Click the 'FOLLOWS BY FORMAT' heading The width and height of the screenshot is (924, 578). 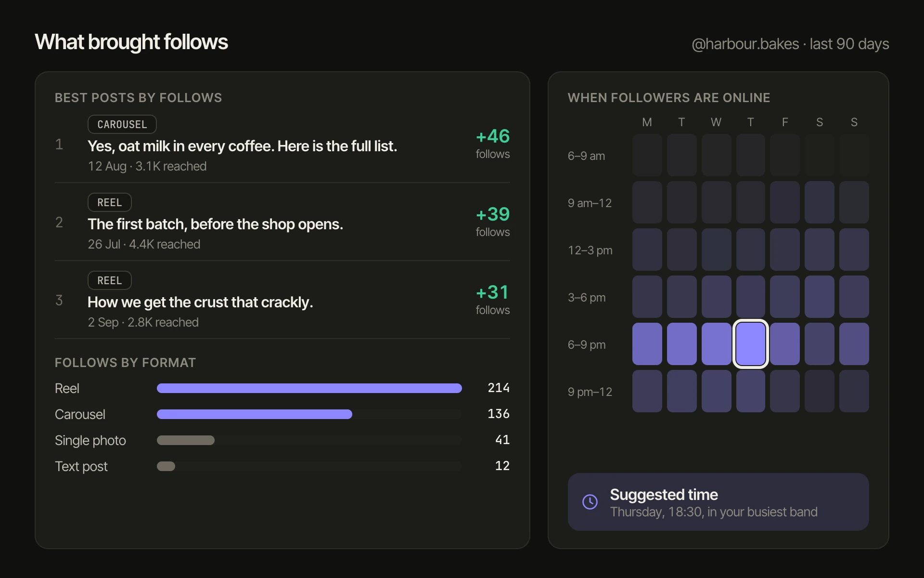tap(125, 363)
